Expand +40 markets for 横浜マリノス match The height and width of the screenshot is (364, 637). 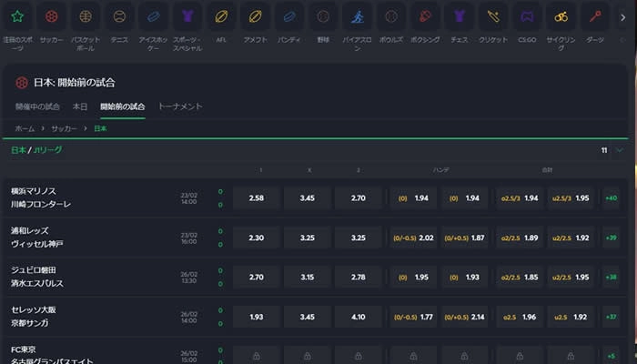click(x=611, y=197)
